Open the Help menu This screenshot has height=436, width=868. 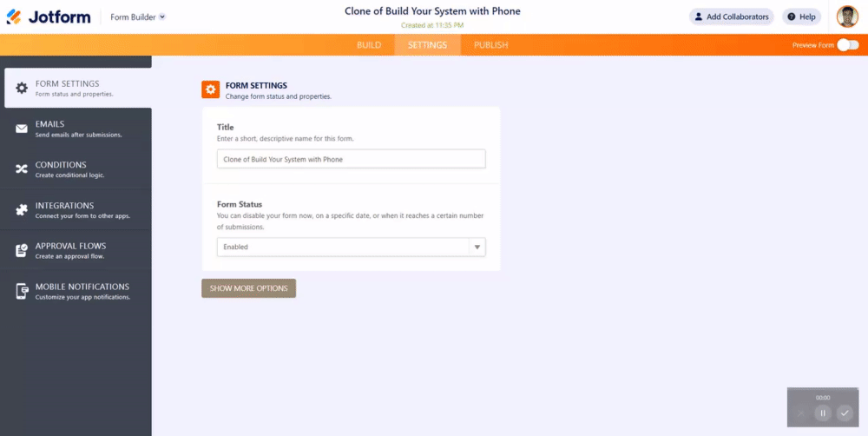coord(801,17)
